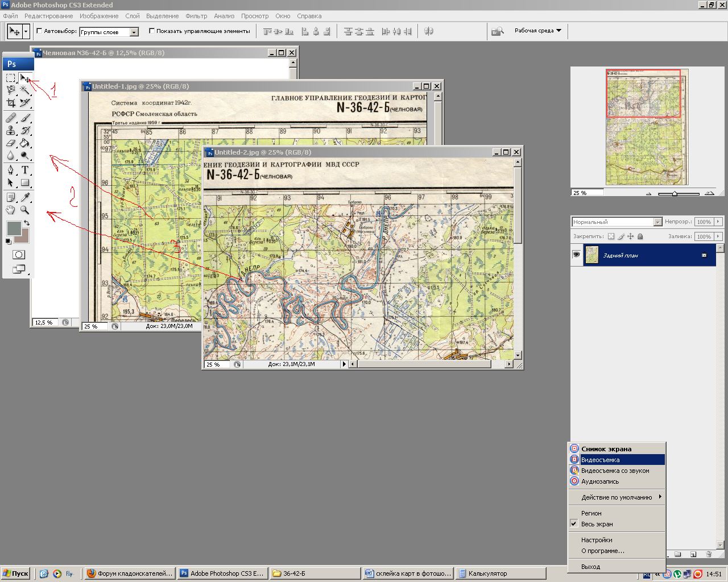Select the Move tool in the toolbox
This screenshot has width=728, height=582.
coord(25,78)
